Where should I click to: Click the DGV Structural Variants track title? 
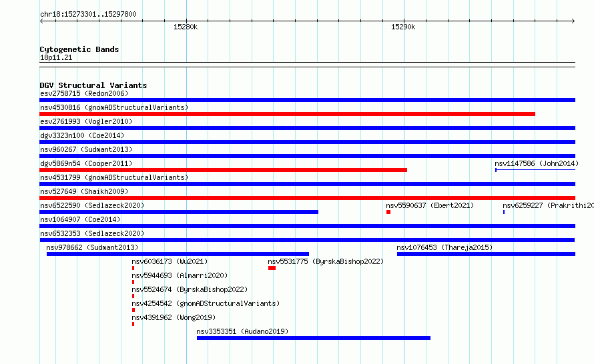point(93,85)
